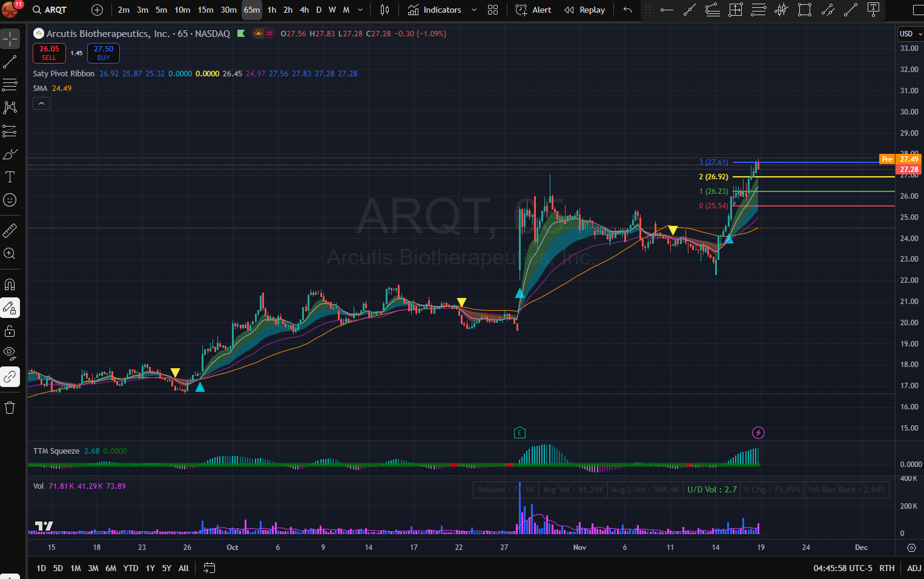Start bar Replay mode
Image resolution: width=924 pixels, height=579 pixels.
point(585,10)
